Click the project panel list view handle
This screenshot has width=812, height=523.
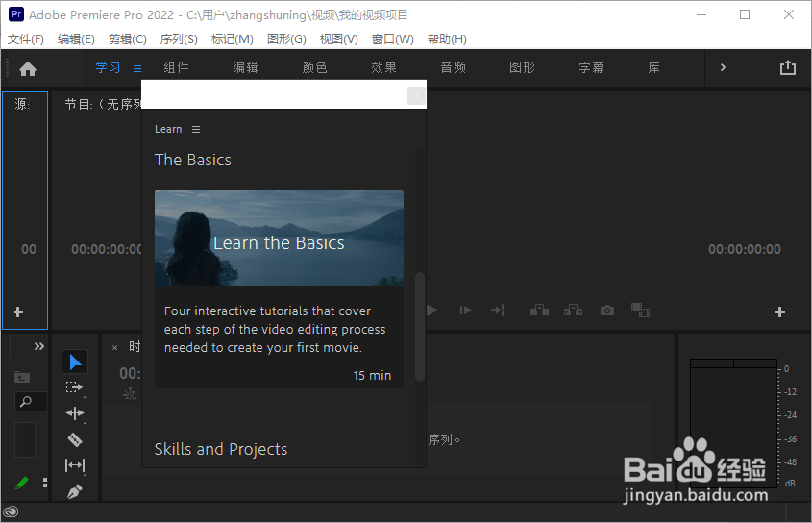45,483
